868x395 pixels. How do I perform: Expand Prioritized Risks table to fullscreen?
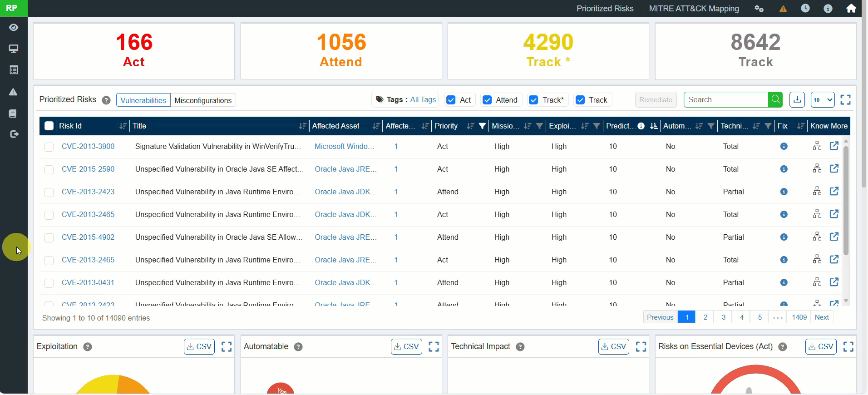click(x=845, y=100)
